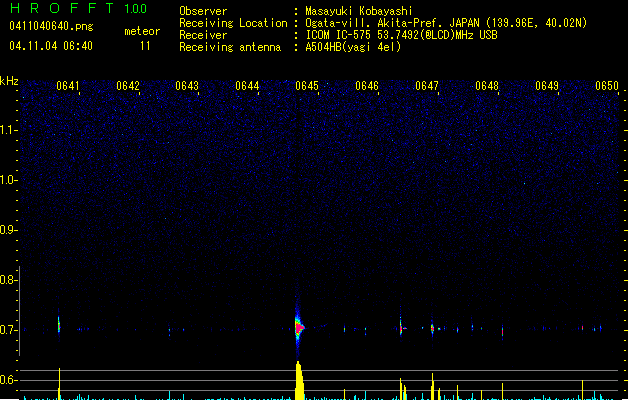This screenshot has height=400, width=629.
Task: Click the HROFFT 1.0.0 title text
Action: [79, 8]
